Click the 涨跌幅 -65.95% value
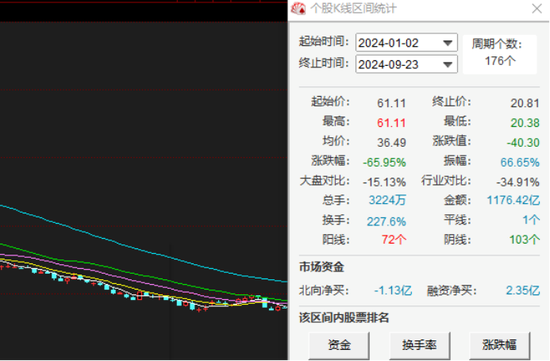 [384, 162]
